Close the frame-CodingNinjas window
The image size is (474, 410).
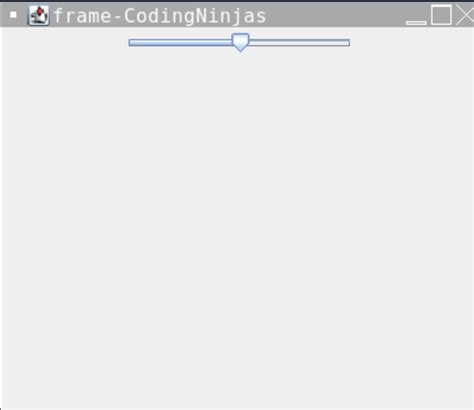tap(465, 15)
